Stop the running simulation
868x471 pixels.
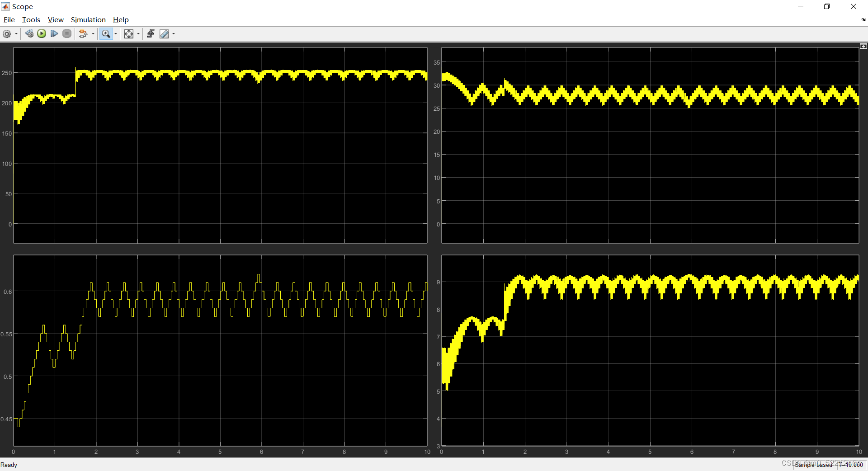(67, 33)
